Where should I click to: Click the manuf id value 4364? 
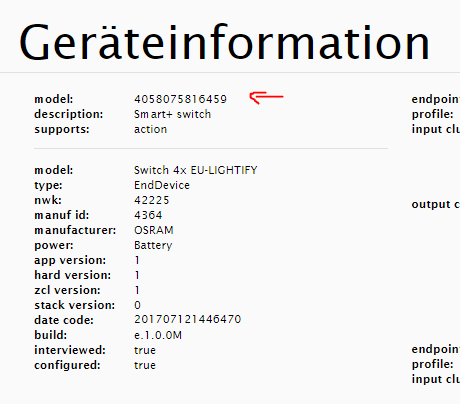[x=148, y=215]
